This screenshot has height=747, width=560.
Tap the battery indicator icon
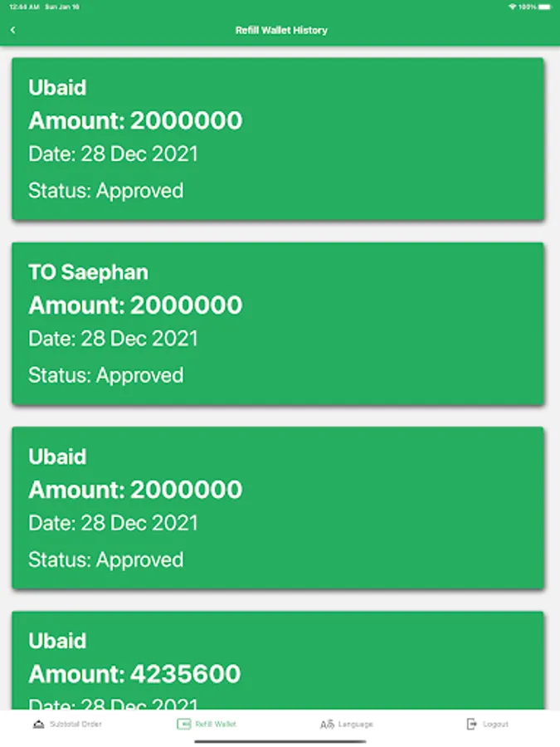click(545, 7)
